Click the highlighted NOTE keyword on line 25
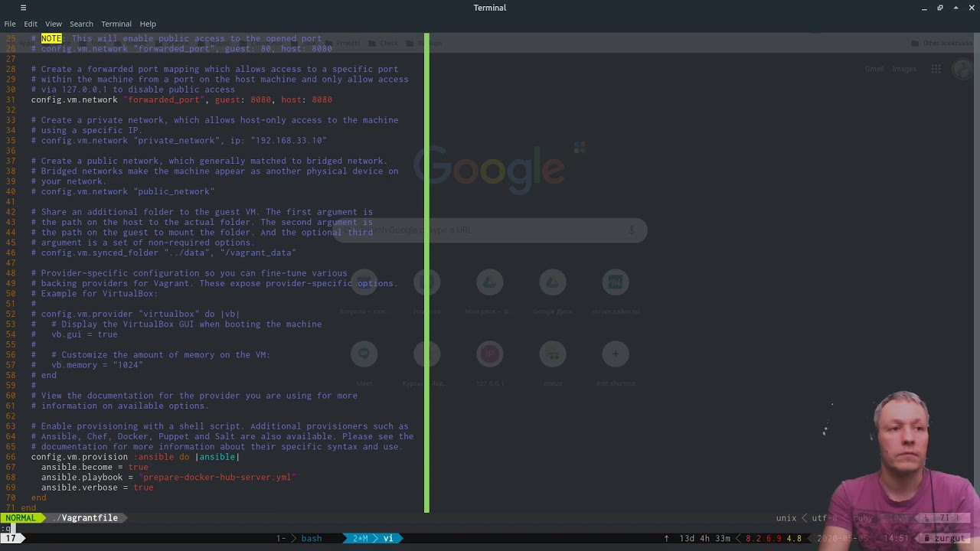 (x=51, y=38)
